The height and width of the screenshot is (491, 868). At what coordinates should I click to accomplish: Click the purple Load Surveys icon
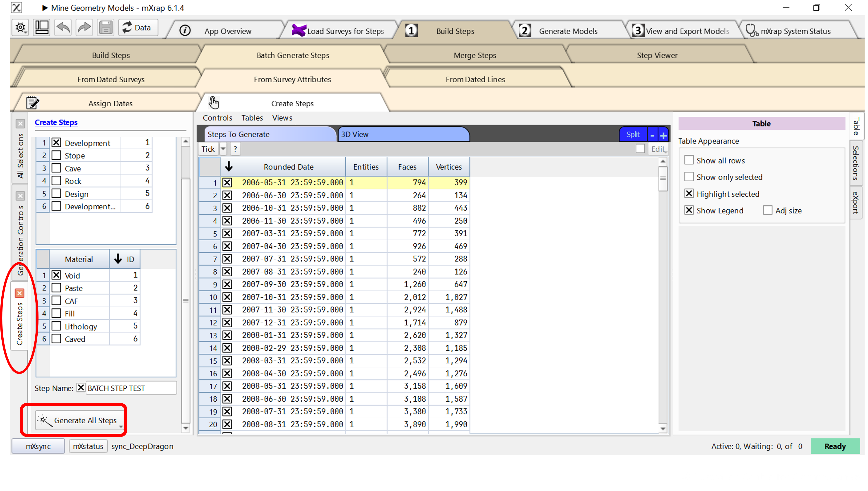coord(299,30)
